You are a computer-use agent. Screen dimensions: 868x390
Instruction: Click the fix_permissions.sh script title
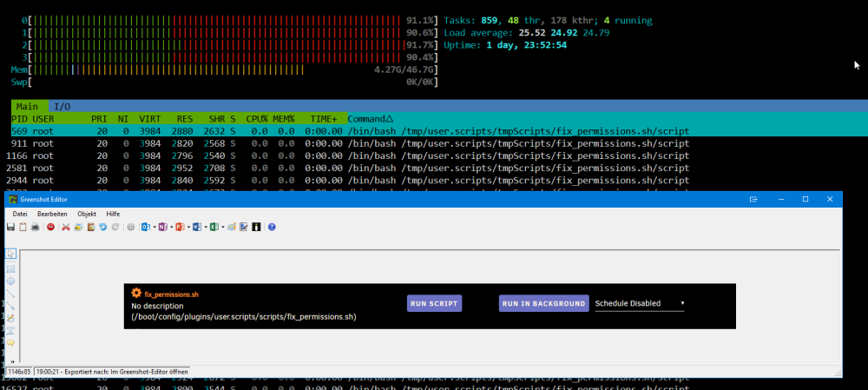point(172,294)
